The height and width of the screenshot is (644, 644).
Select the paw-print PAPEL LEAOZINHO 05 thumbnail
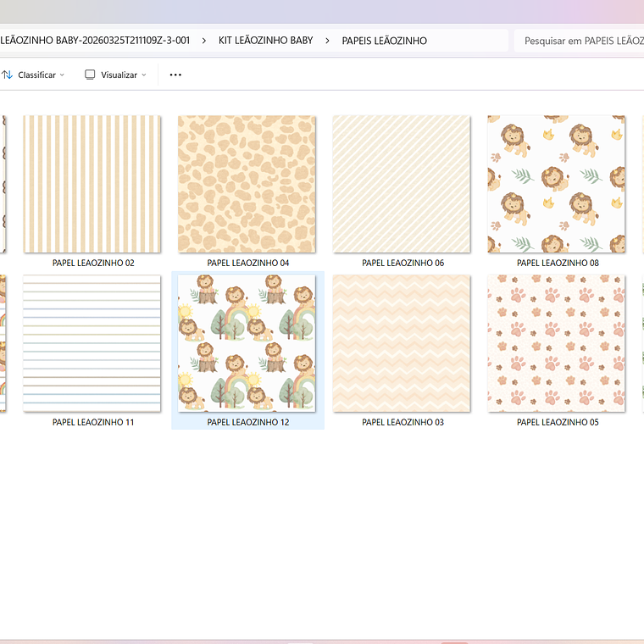click(556, 343)
